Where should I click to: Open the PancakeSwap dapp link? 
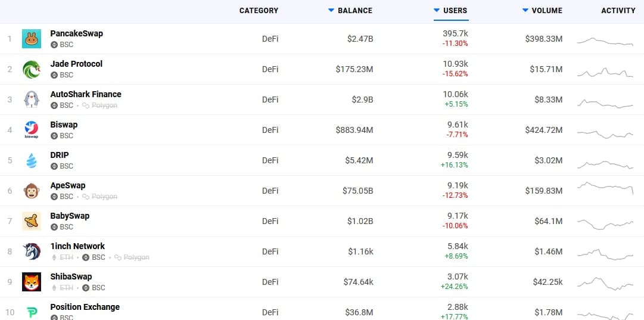coord(76,33)
